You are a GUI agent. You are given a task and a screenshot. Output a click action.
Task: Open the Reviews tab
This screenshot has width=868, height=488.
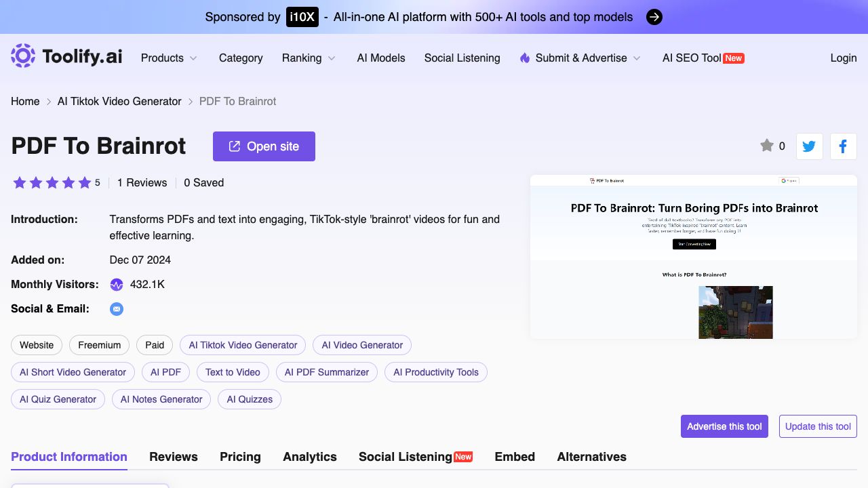[174, 457]
